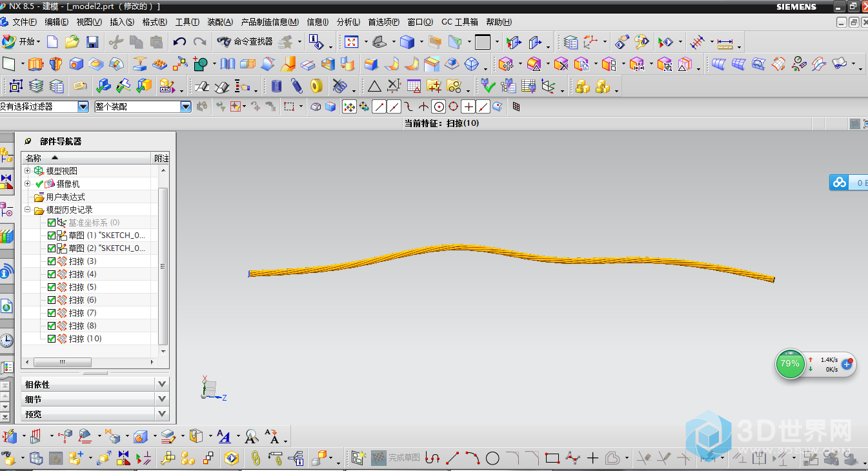The width and height of the screenshot is (868, 471).
Task: Create a new file with the blank page icon
Action: pyautogui.click(x=52, y=43)
